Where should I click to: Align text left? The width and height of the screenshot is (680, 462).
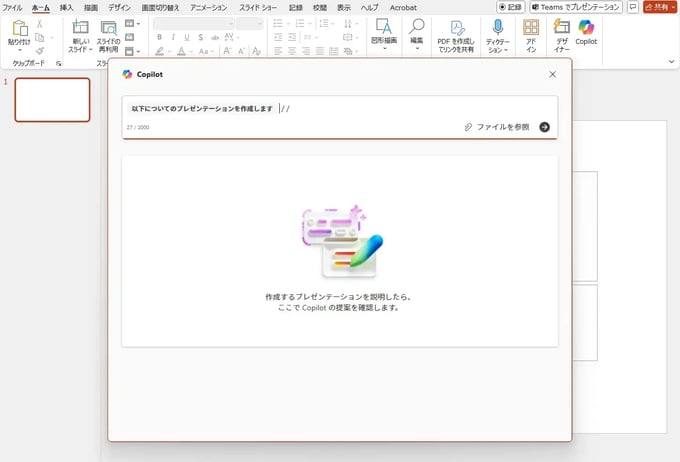278,51
